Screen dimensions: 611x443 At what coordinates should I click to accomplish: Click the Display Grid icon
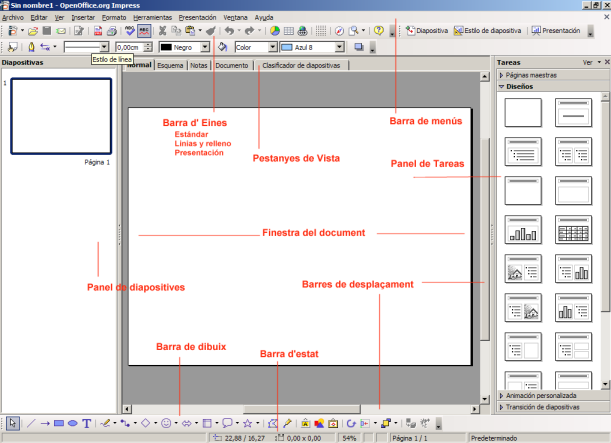coord(321,30)
